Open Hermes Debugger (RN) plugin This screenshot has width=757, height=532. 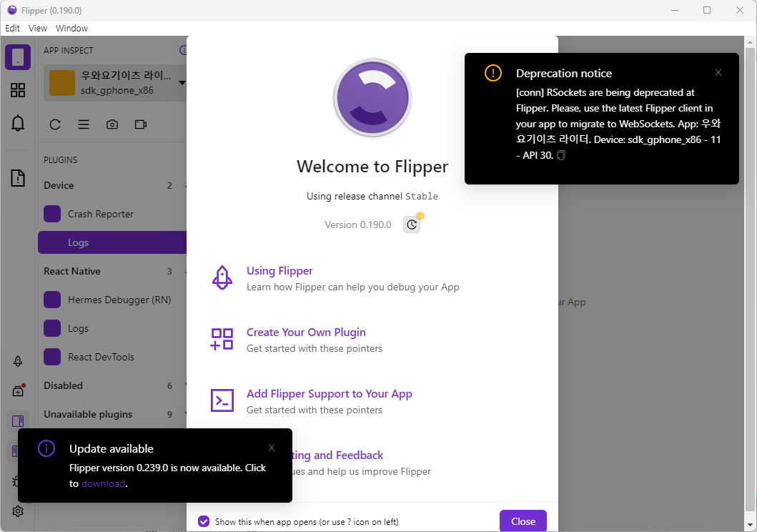point(112,300)
